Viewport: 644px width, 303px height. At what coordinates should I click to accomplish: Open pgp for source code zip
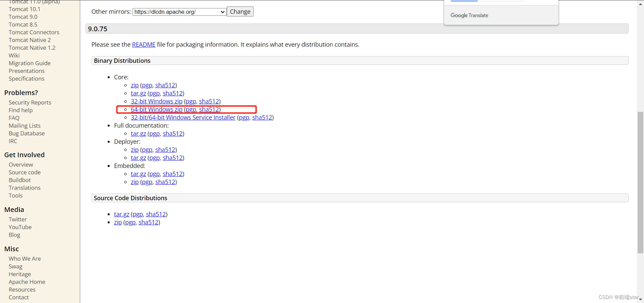130,222
